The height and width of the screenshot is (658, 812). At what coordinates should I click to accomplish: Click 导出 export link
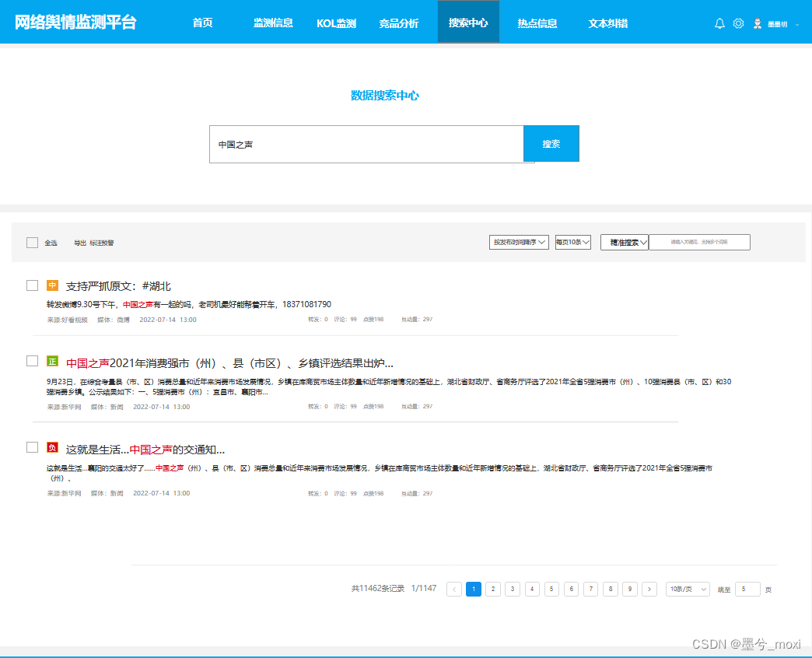point(80,243)
